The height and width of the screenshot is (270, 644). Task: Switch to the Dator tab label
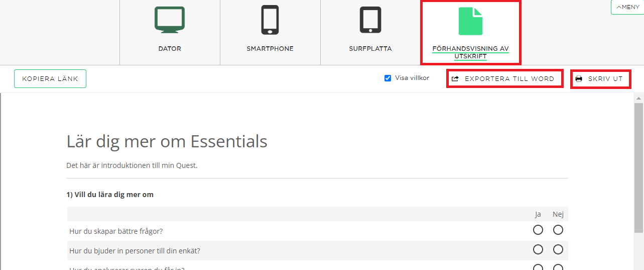(x=170, y=49)
